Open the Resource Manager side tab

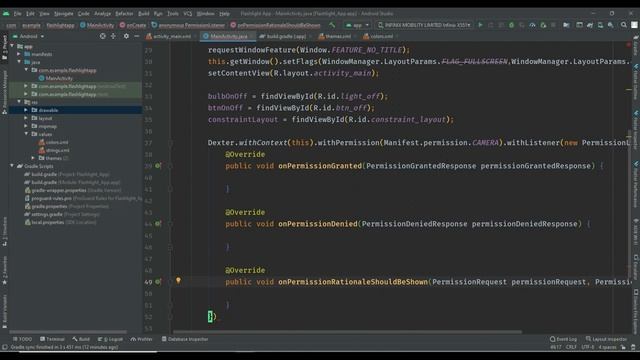pos(4,92)
